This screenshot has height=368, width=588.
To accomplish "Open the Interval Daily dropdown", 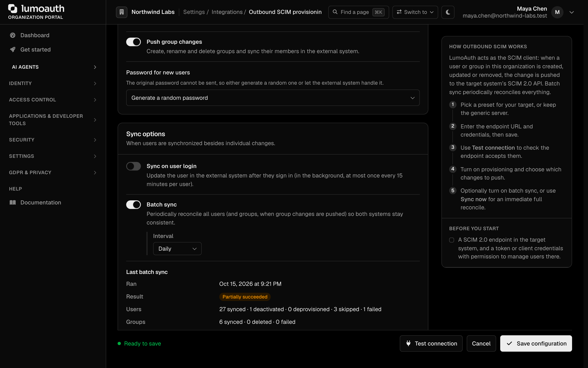I will [177, 248].
